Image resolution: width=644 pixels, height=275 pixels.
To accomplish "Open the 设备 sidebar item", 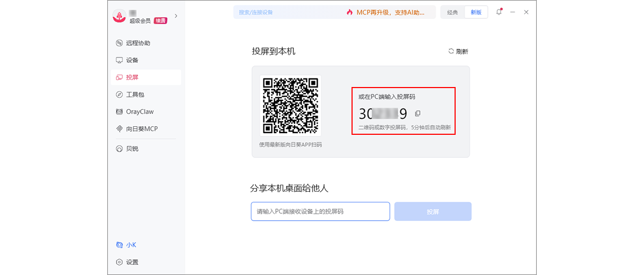I will coord(146,60).
